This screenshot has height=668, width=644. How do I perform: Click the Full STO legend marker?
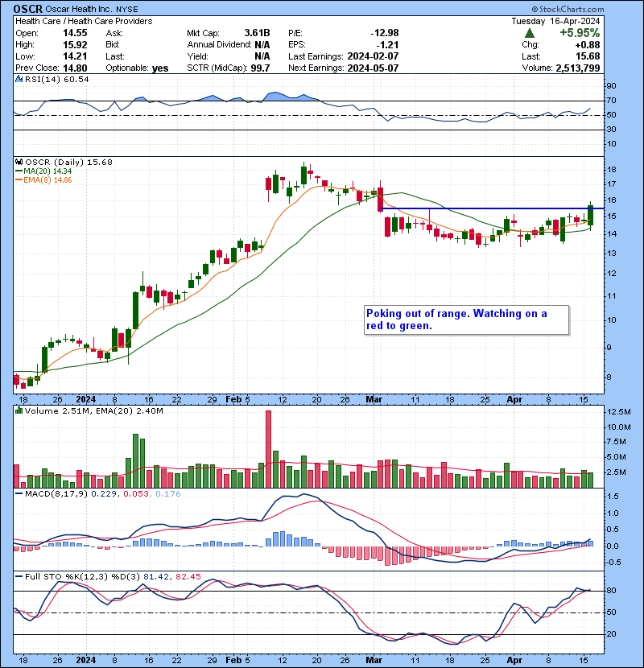point(18,576)
